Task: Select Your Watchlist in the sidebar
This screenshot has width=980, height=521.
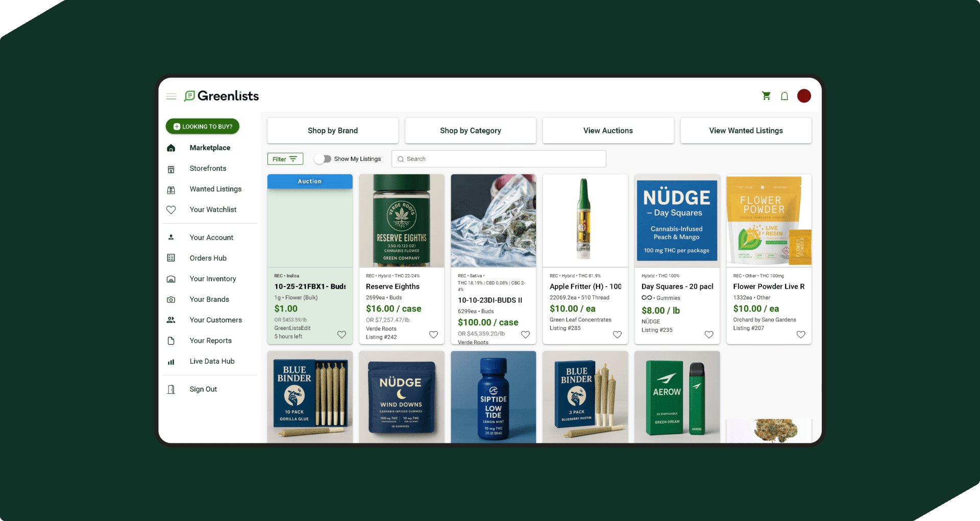Action: (x=213, y=209)
